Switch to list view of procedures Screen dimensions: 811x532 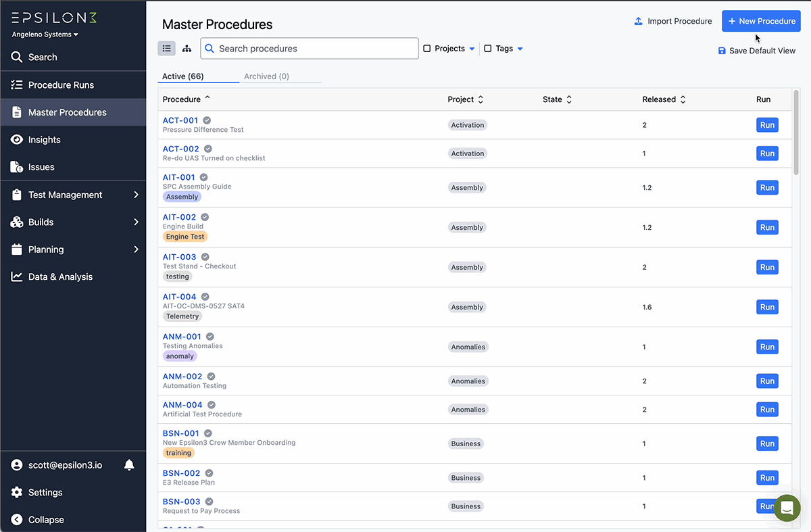click(167, 48)
